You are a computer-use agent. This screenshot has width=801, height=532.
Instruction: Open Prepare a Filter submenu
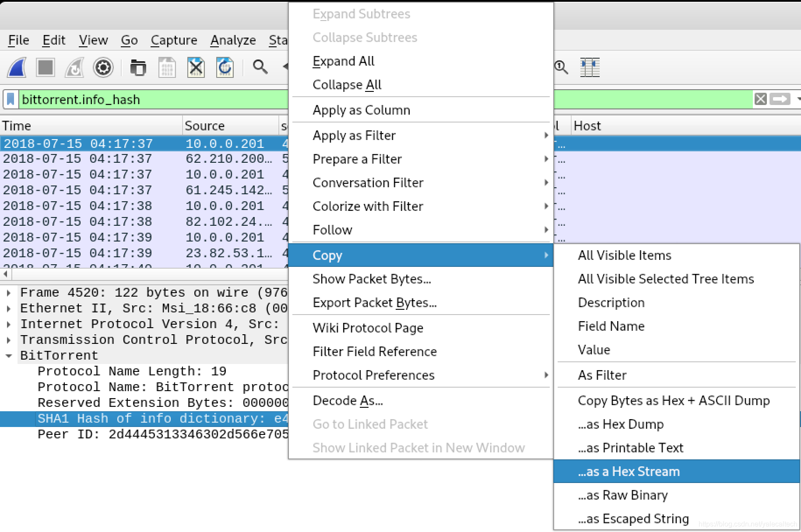[421, 159]
